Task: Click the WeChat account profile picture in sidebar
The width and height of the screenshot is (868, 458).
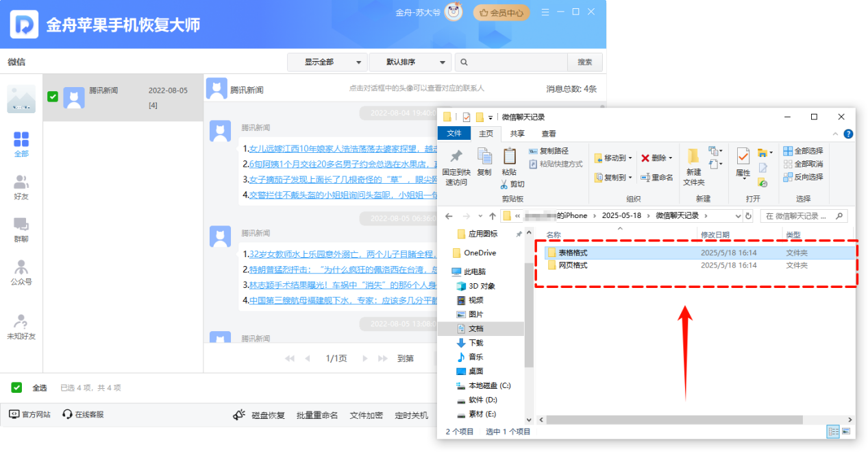Action: [21, 99]
